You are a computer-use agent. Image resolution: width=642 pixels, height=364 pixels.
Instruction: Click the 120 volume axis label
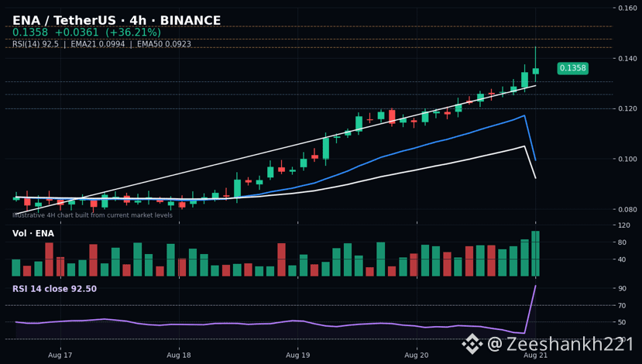[624, 225]
